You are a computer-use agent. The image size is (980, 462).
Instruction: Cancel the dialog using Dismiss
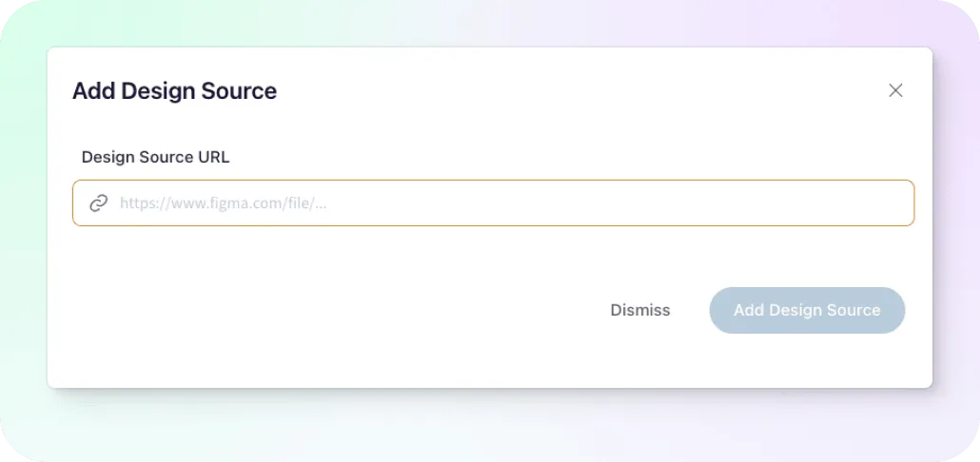click(x=640, y=310)
